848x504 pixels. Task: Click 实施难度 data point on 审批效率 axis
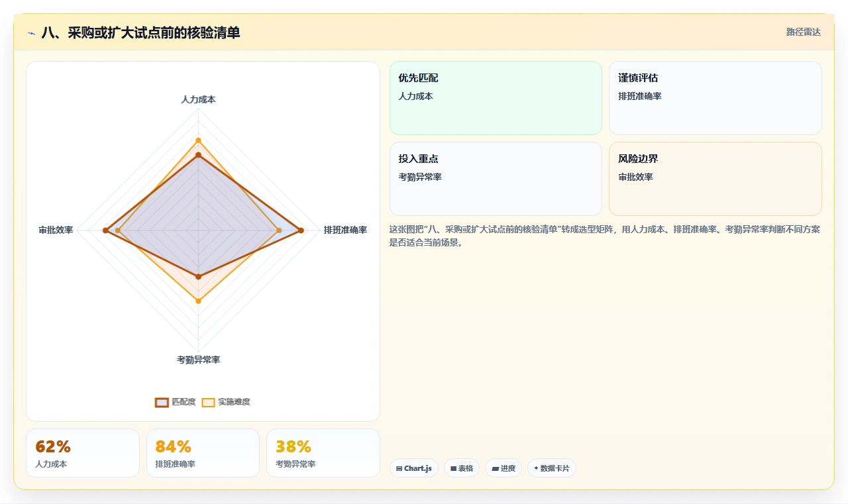click(118, 230)
